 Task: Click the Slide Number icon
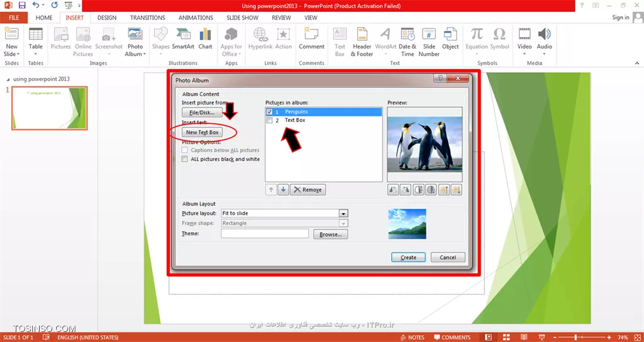coord(429,43)
